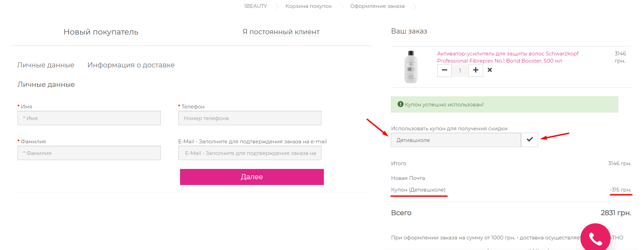Screen dimensions: 644x250
Task: Click the Номер телефона input field
Action: 250,118
